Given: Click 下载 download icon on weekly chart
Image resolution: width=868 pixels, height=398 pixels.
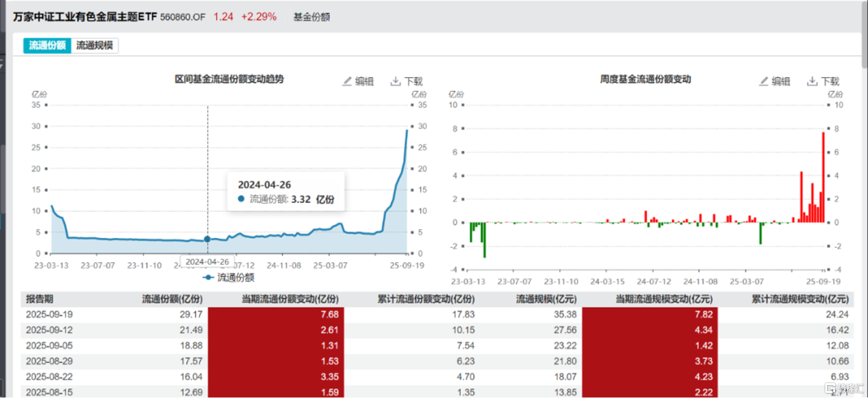Looking at the screenshot, I should tap(812, 81).
